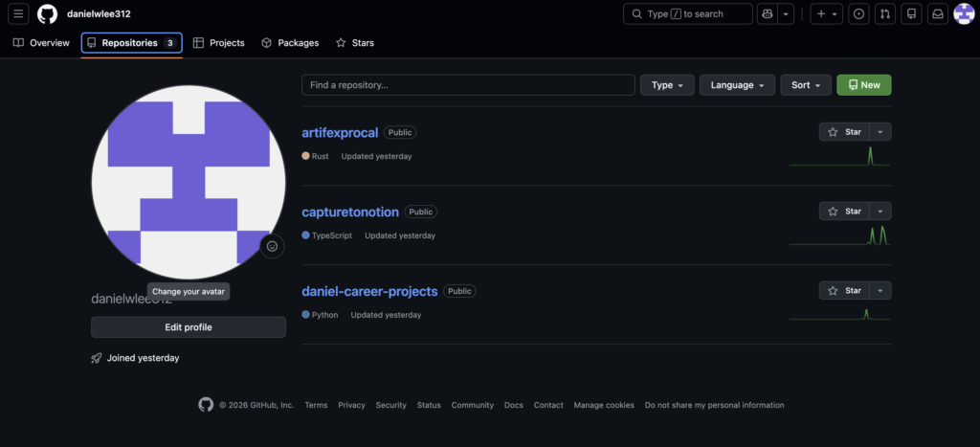Screen dimensions: 980x447
Task: Switch to the Overview tab
Action: click(x=41, y=43)
